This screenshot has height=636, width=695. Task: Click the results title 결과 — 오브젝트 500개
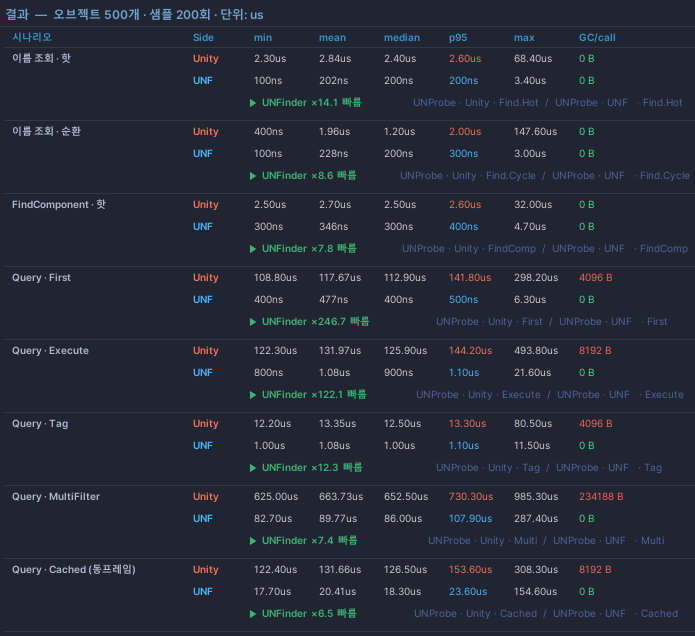pos(134,15)
